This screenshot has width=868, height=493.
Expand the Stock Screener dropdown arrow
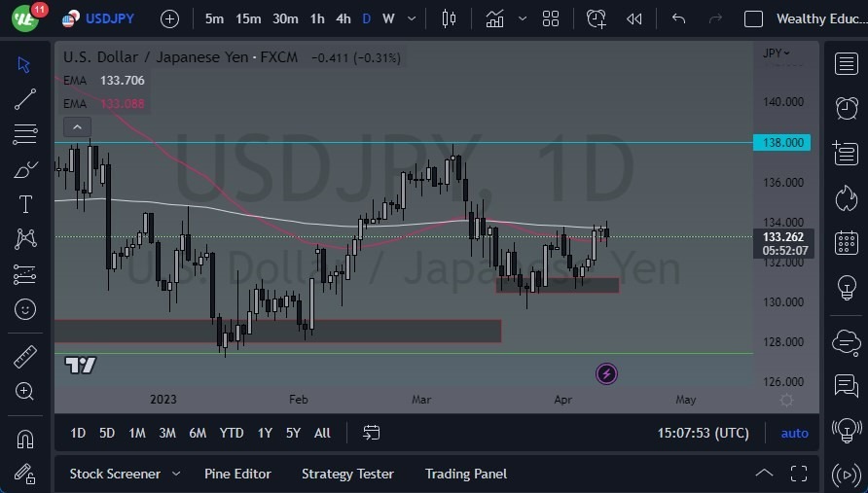click(x=176, y=475)
